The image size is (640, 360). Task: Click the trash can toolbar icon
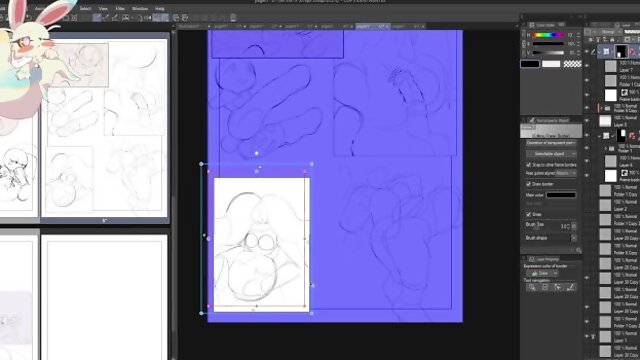click(x=233, y=18)
